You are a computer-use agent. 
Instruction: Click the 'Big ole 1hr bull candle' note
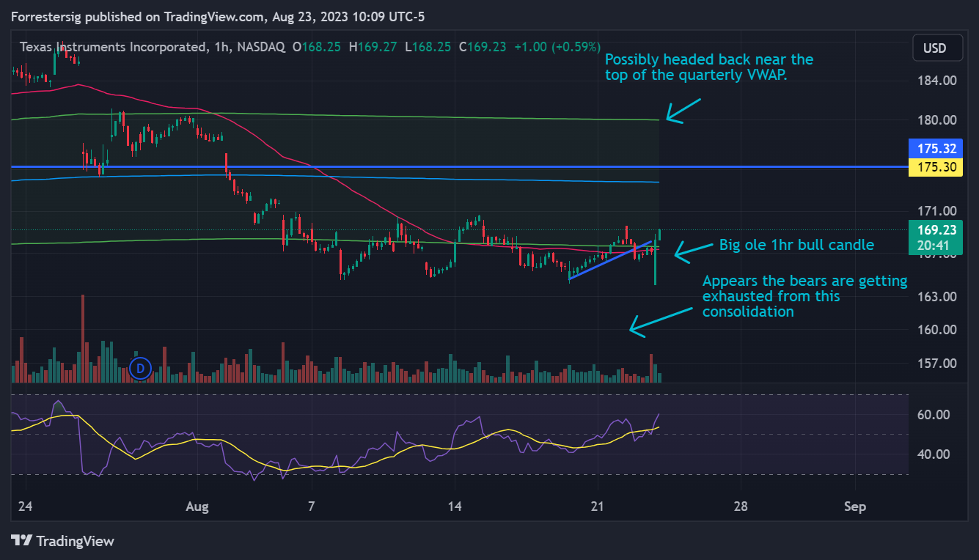(796, 246)
